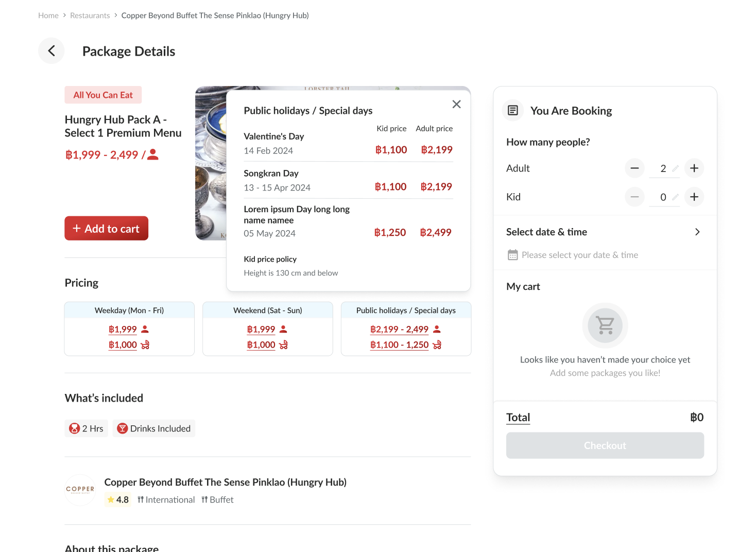This screenshot has width=756, height=552.
Task: Increase the Adult count with plus
Action: click(694, 168)
